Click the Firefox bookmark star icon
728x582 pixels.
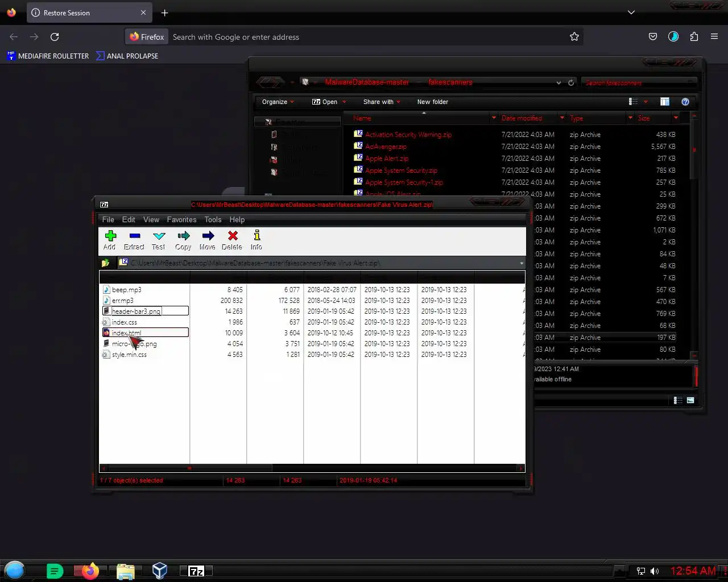pos(574,37)
